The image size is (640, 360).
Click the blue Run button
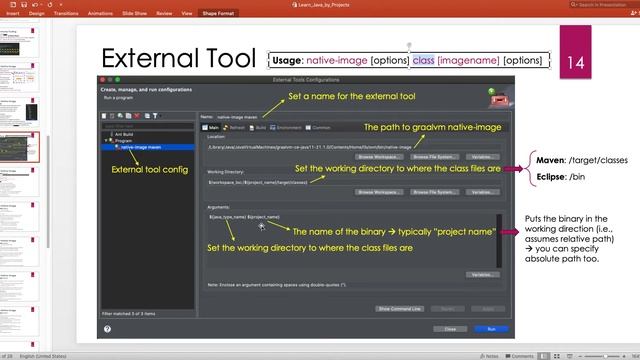[491, 329]
